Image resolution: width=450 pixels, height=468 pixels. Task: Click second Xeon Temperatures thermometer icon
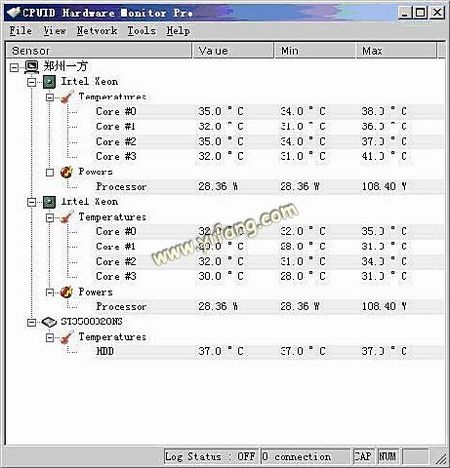pos(67,217)
